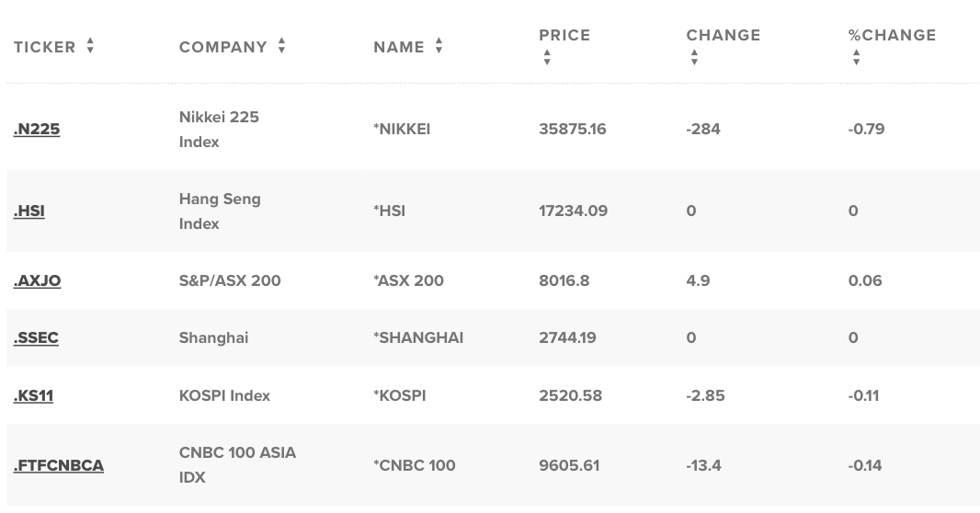Click the PRICE column header label
980x513 pixels.
[564, 35]
